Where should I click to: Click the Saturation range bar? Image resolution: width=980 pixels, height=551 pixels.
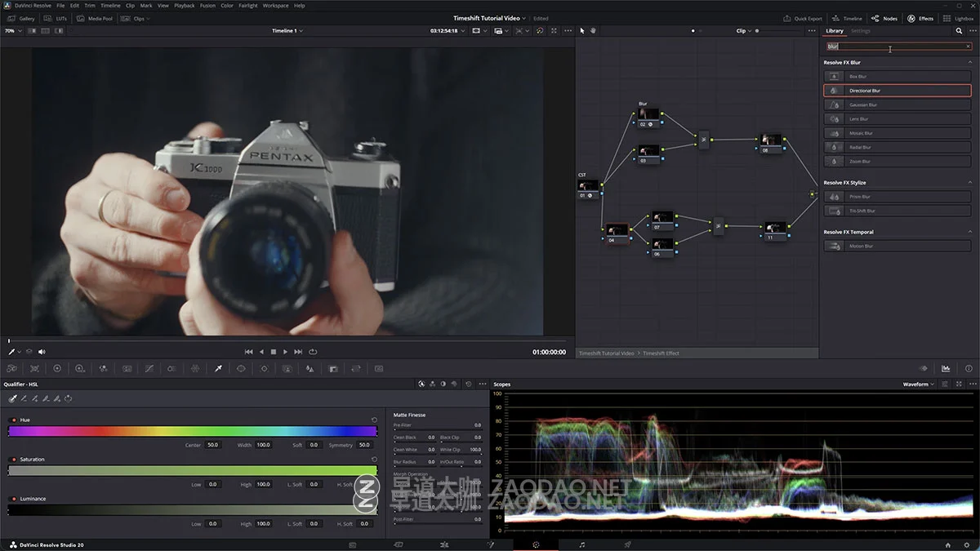[x=193, y=471]
